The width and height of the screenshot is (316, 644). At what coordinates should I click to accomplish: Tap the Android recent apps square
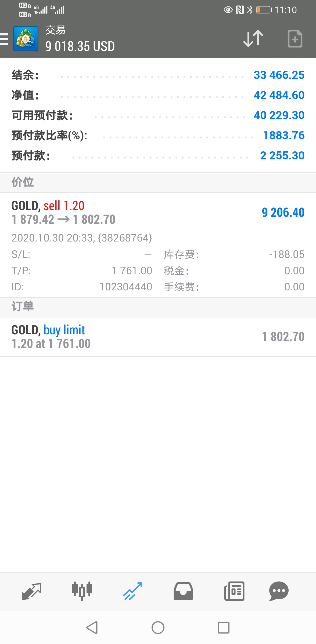pyautogui.click(x=223, y=628)
